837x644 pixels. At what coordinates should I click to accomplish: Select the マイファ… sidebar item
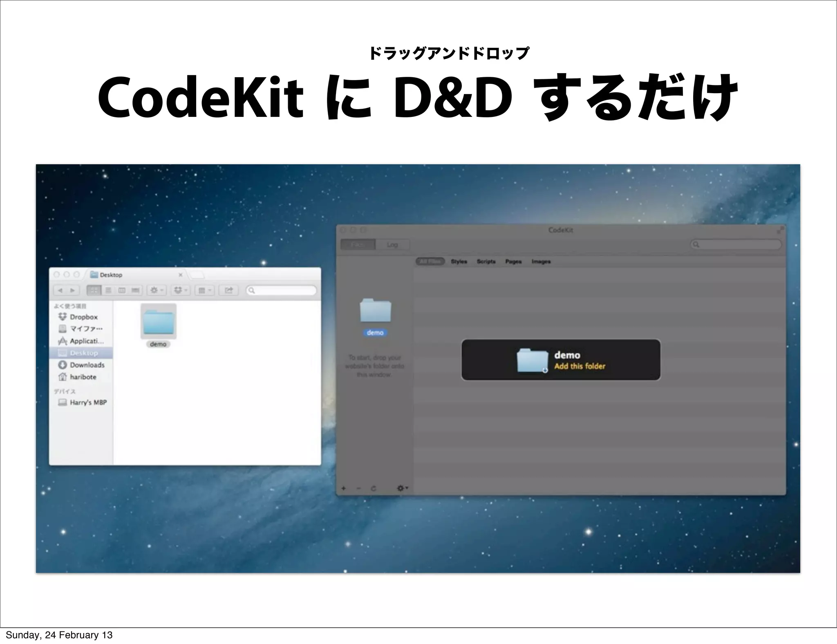coord(81,329)
